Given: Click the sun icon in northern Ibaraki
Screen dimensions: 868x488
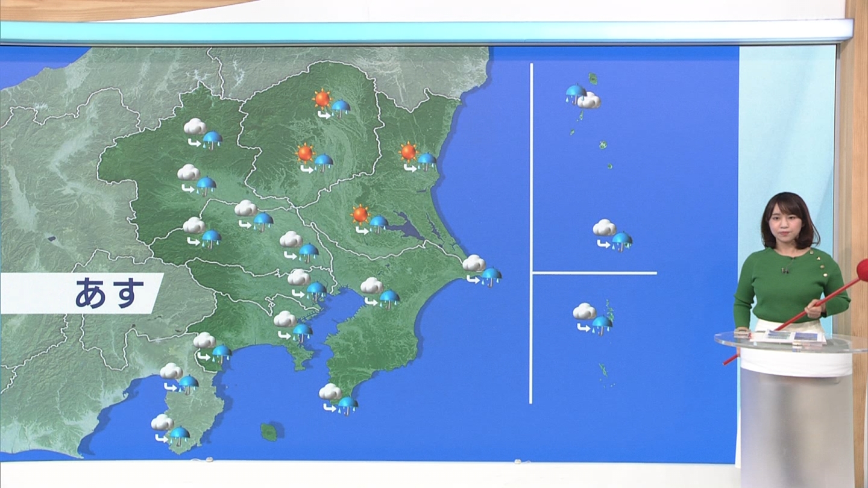Looking at the screenshot, I should click(408, 152).
